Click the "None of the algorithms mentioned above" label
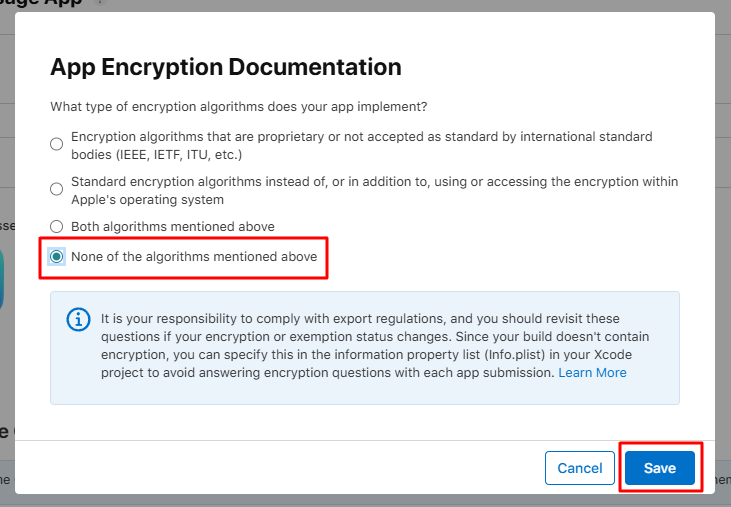 click(x=194, y=257)
